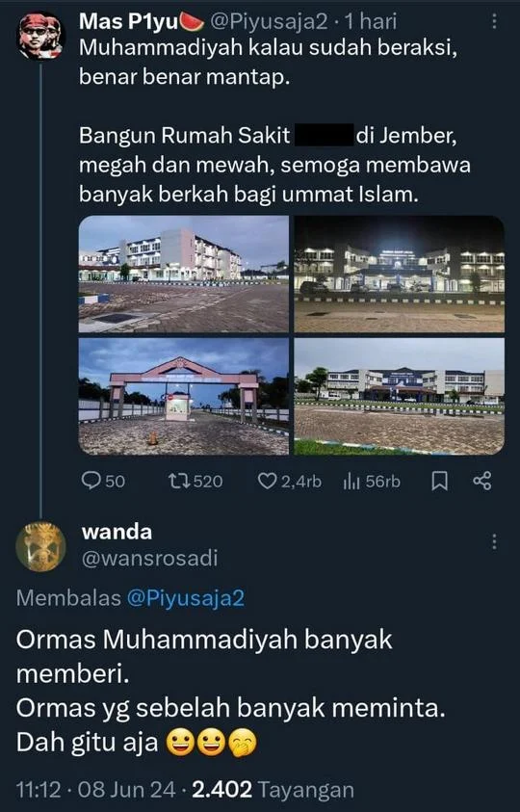Open the reply icon showing 50 comments
The height and width of the screenshot is (812, 520).
click(x=91, y=481)
